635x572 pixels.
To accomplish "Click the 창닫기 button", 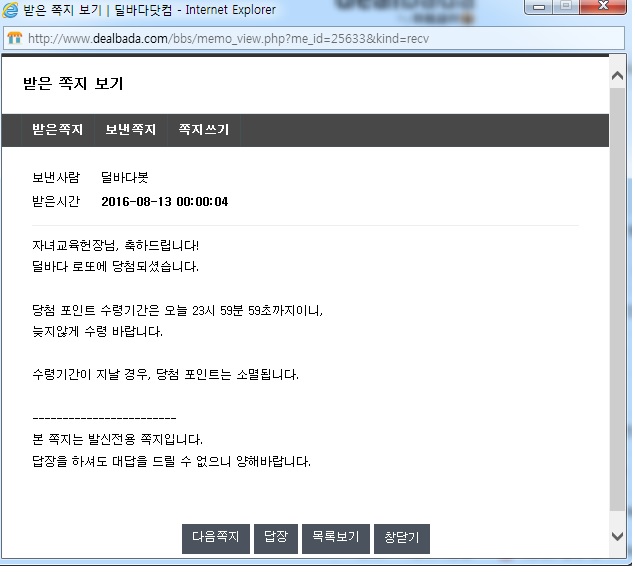I will [401, 537].
